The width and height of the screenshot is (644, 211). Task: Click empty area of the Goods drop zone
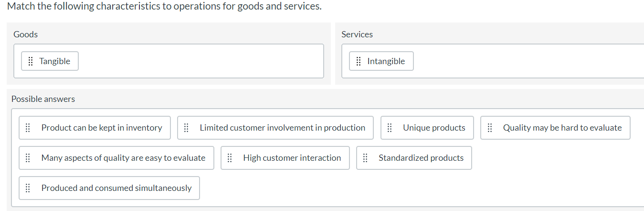tap(201, 61)
